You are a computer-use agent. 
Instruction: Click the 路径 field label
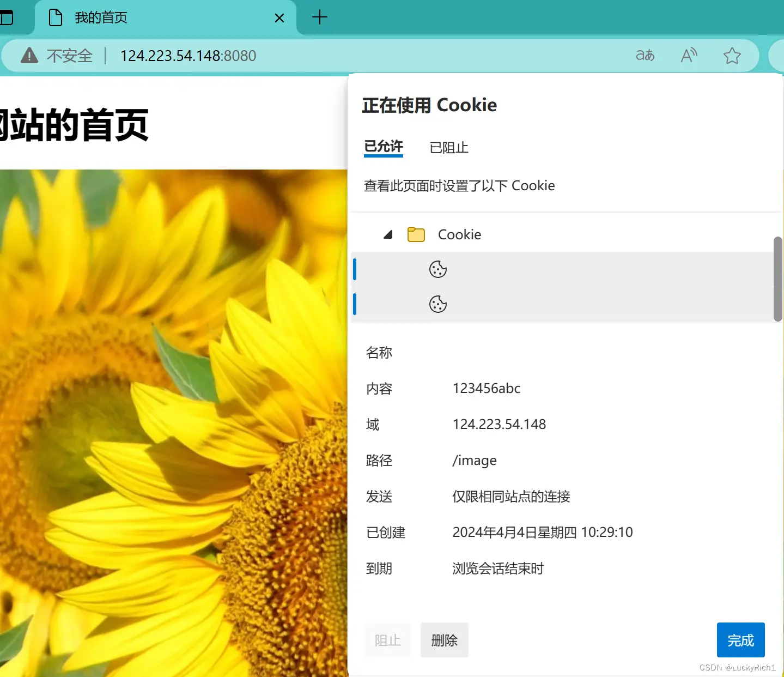pyautogui.click(x=379, y=461)
